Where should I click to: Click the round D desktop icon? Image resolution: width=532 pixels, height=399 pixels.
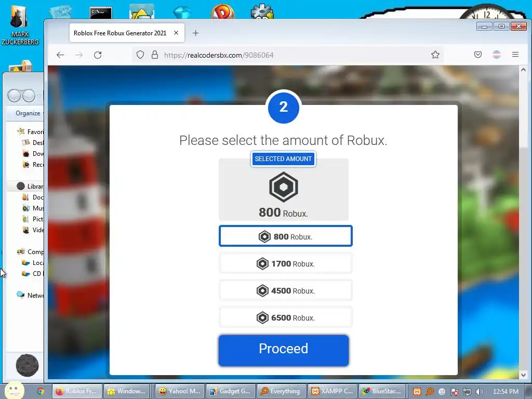click(222, 11)
